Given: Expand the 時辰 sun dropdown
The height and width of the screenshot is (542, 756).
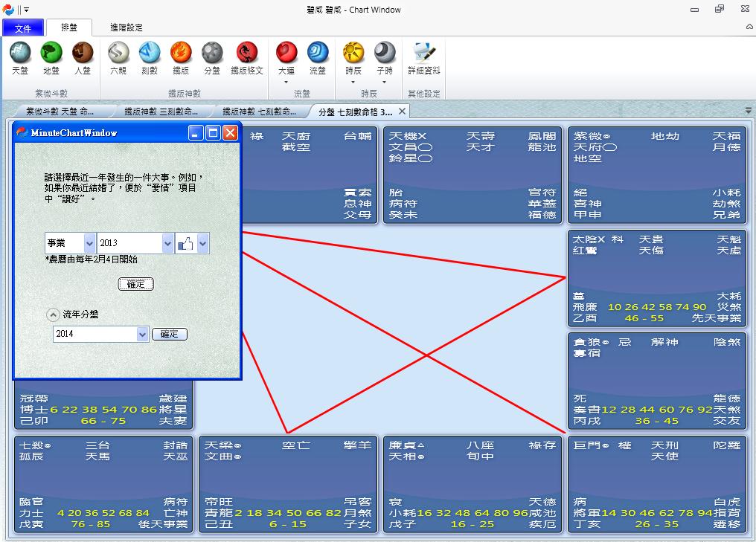Looking at the screenshot, I should point(353,81).
